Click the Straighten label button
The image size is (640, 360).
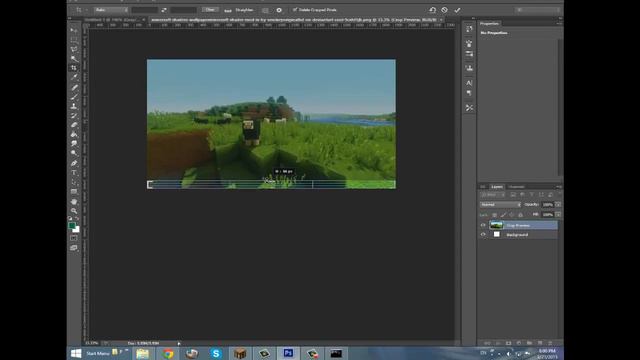[244, 10]
